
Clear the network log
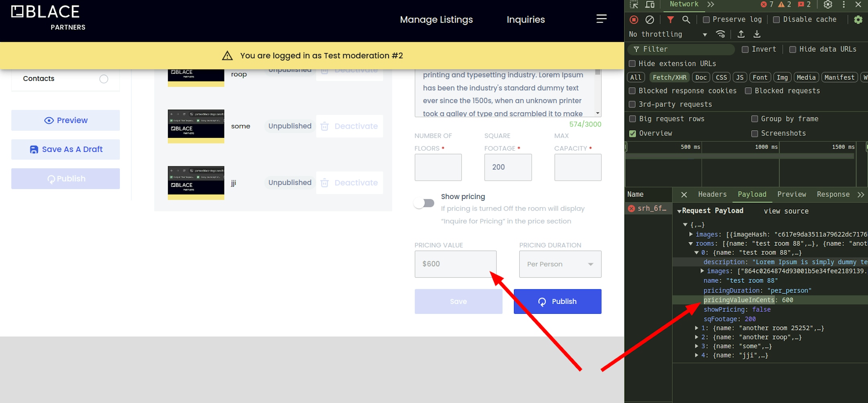(649, 19)
